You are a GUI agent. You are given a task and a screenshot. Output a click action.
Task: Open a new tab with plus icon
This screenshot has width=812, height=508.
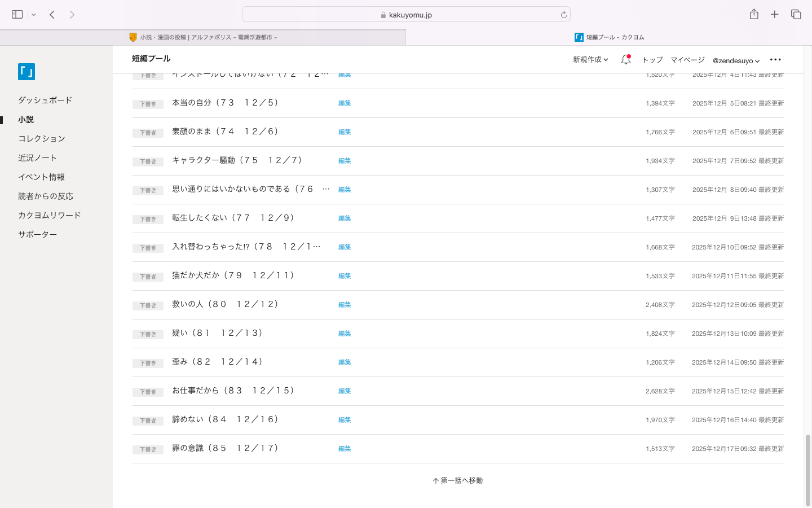pos(775,15)
